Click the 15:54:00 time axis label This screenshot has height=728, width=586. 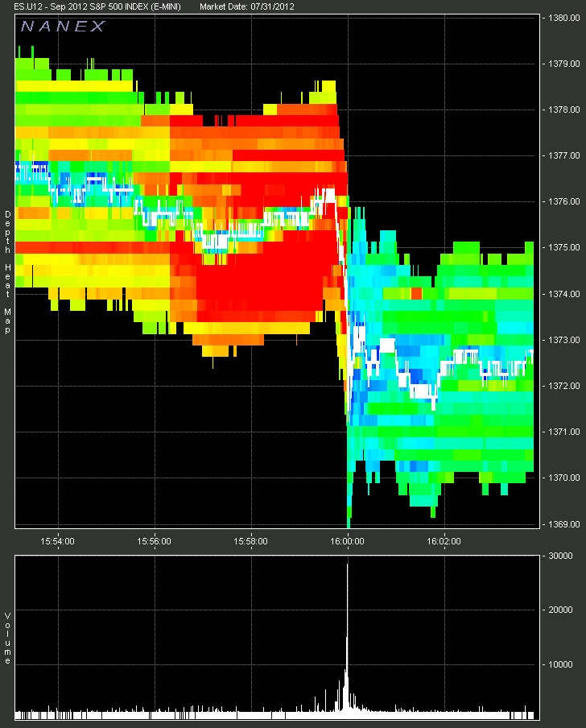tap(57, 541)
